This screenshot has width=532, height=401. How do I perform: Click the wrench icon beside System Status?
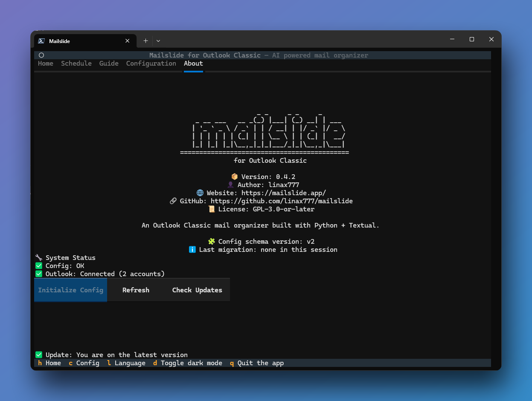[x=38, y=257]
